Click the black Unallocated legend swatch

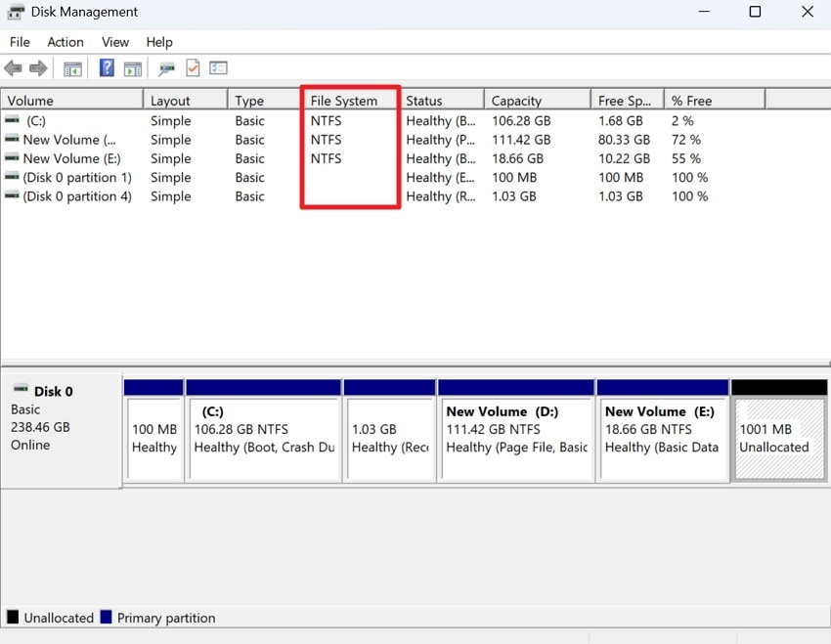tap(13, 617)
